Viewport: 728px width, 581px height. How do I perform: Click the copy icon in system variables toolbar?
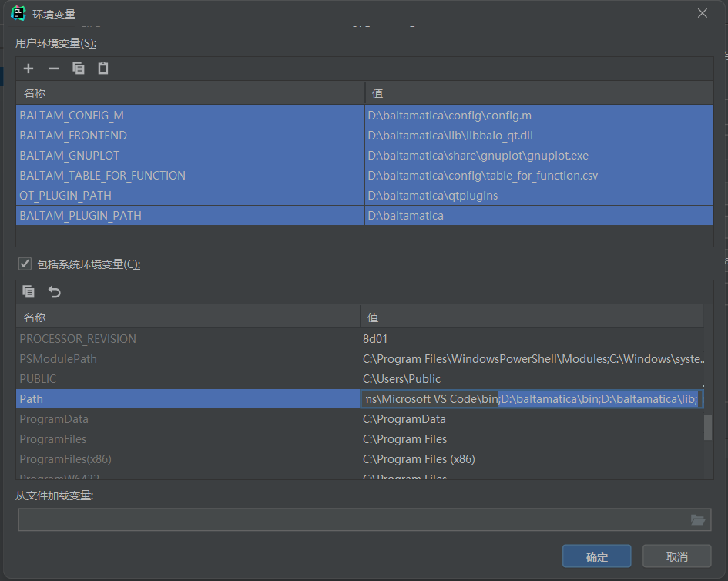click(x=29, y=292)
